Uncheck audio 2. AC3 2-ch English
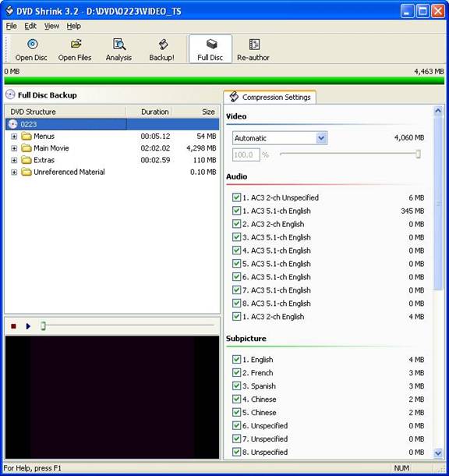 click(x=236, y=224)
